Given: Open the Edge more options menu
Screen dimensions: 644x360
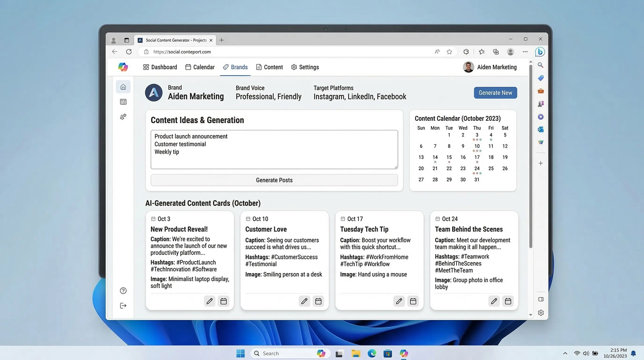Looking at the screenshot, I should tap(525, 52).
